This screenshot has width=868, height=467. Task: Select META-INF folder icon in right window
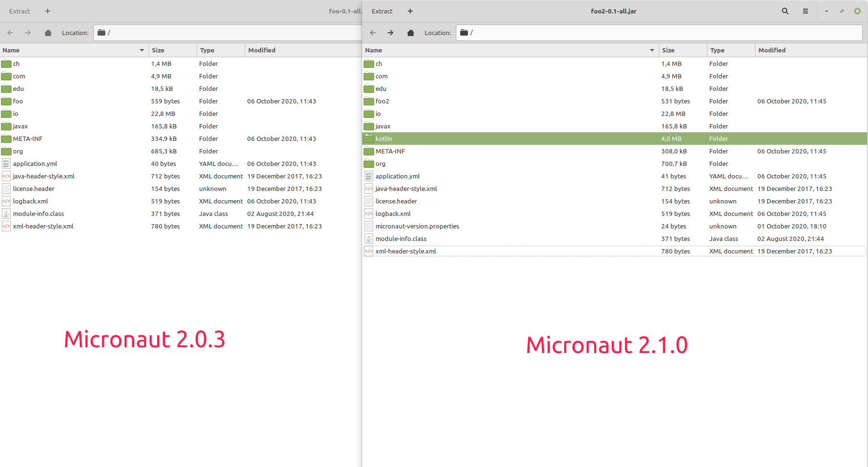point(369,151)
